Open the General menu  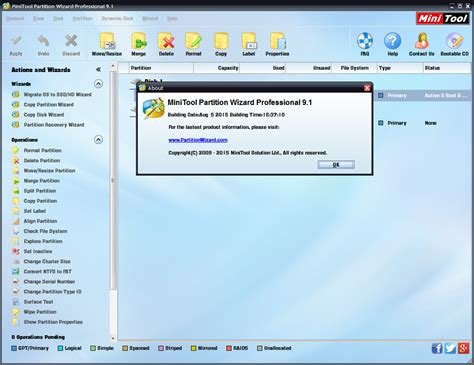click(15, 19)
